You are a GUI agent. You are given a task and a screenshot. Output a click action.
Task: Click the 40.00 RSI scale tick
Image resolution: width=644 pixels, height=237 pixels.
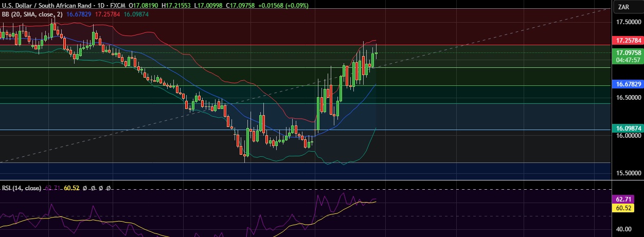tap(625, 229)
